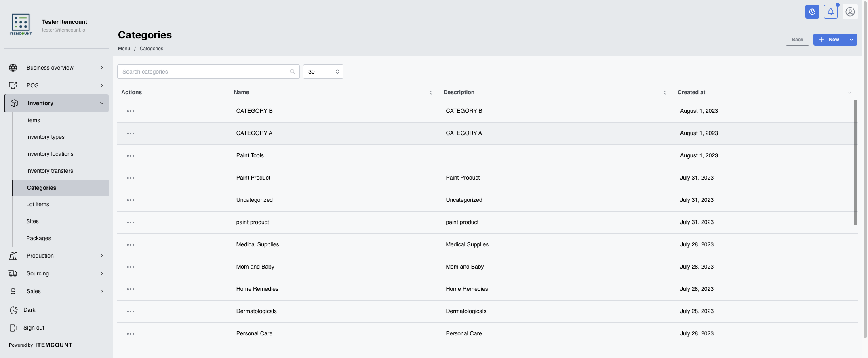The image size is (868, 358).
Task: Click the table's vertical scrollbar
Action: 855,163
